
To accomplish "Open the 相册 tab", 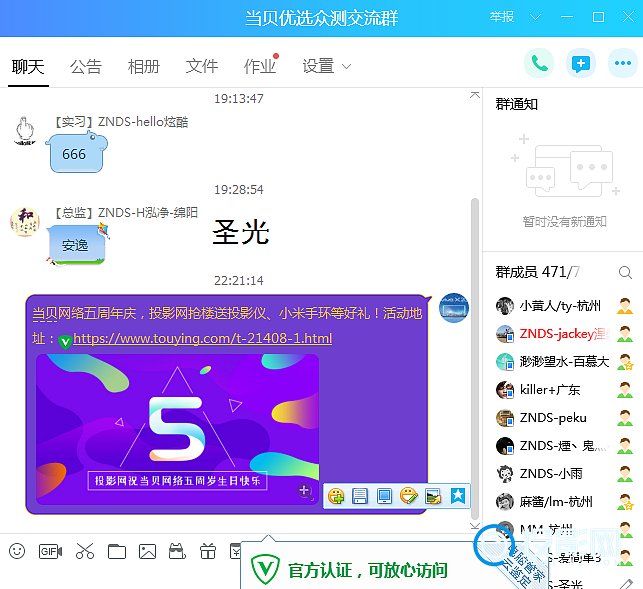I will [144, 66].
